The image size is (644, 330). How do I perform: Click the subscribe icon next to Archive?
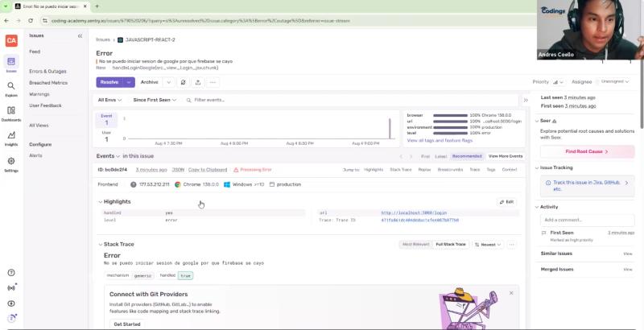[184, 82]
